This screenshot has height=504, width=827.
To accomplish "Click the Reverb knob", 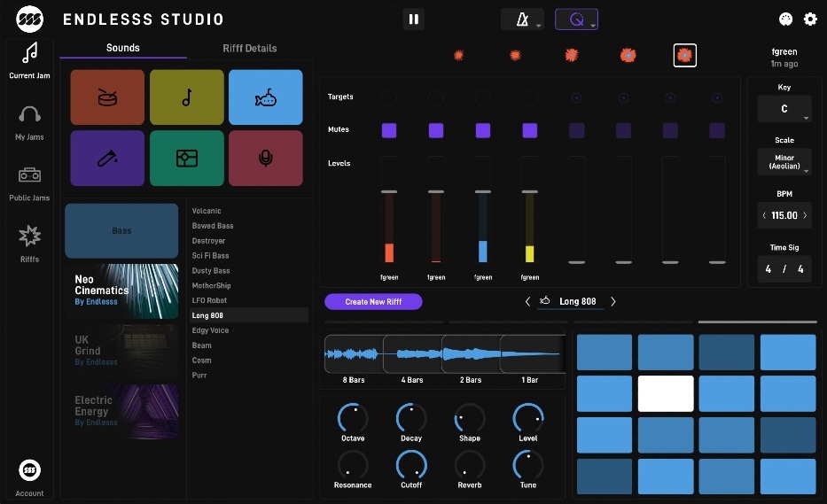I will coord(470,464).
